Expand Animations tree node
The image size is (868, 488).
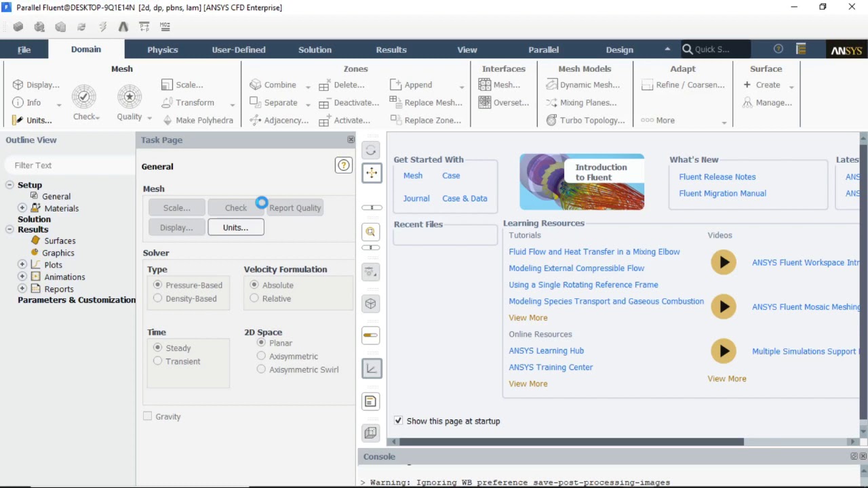(x=22, y=277)
